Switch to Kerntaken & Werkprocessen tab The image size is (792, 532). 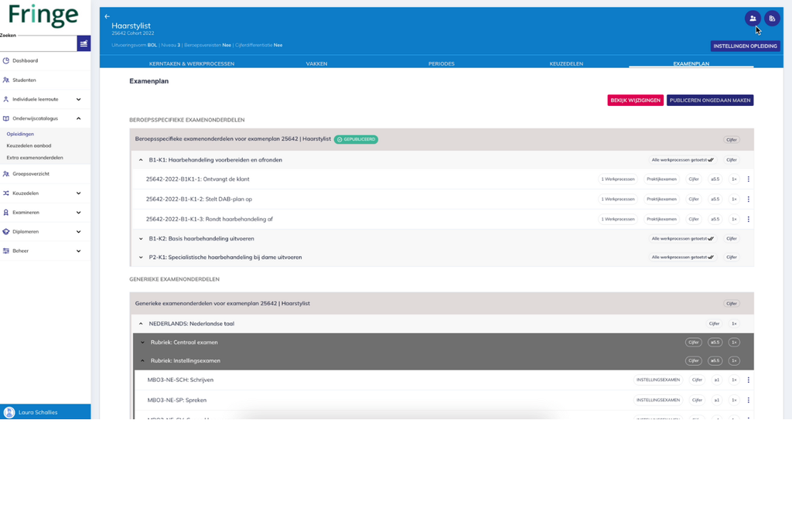192,63
